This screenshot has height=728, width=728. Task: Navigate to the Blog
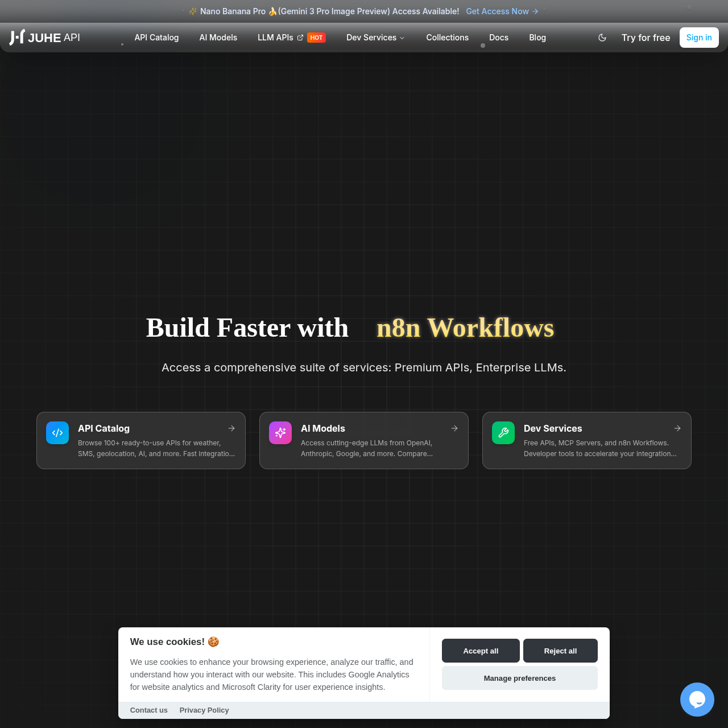click(537, 38)
